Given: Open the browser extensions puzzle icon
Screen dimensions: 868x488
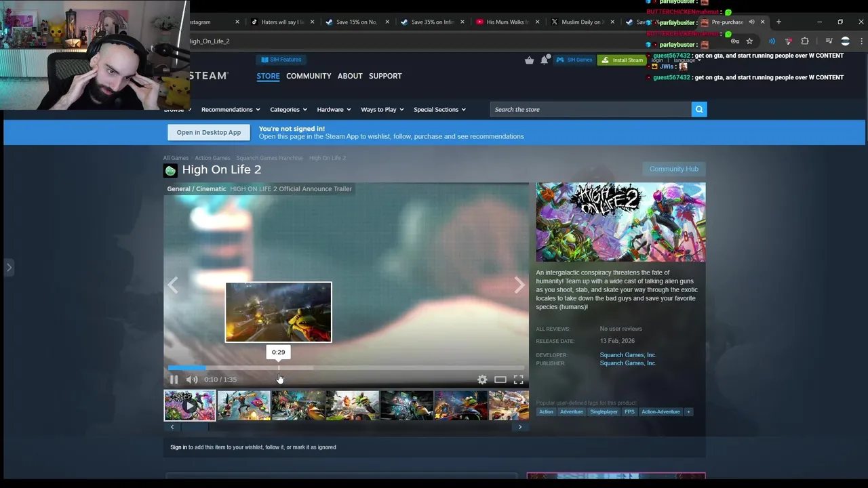Looking at the screenshot, I should tap(805, 41).
